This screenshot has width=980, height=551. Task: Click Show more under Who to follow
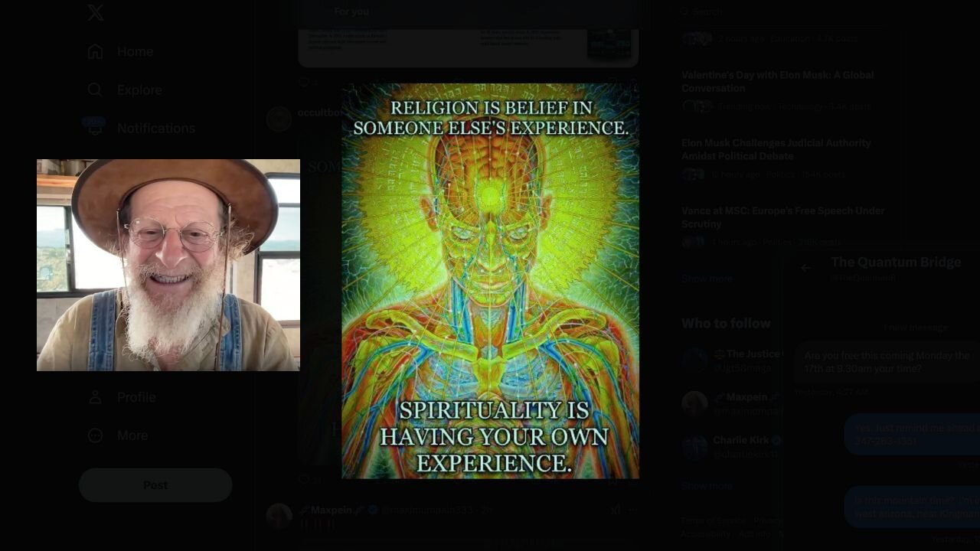click(707, 486)
